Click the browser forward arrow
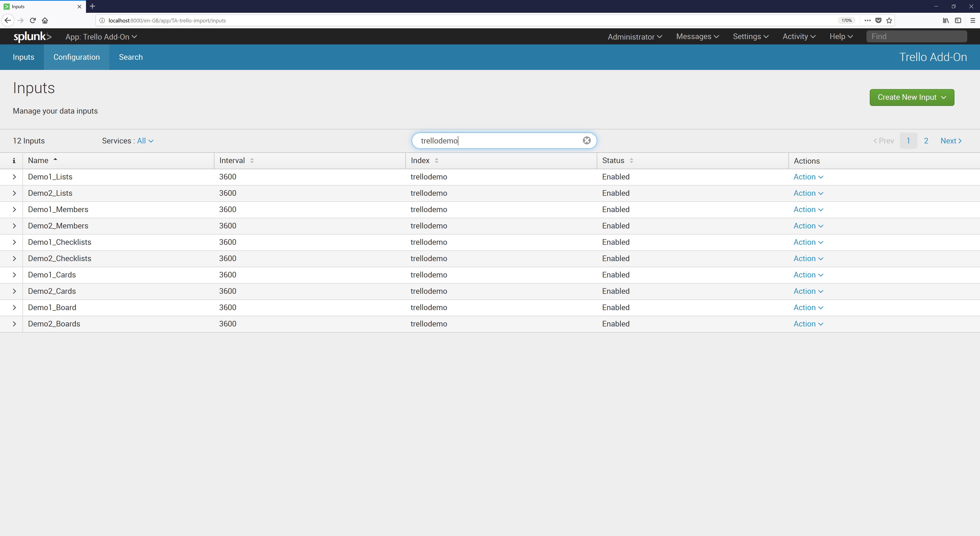The image size is (980, 536). click(x=20, y=20)
